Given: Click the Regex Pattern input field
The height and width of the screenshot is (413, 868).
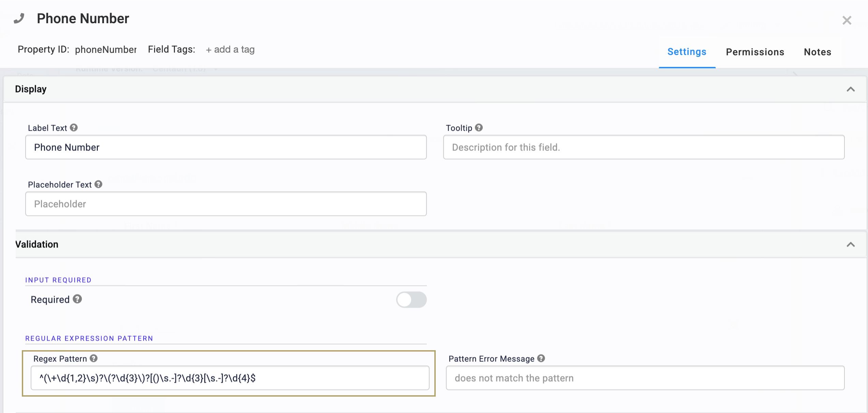Looking at the screenshot, I should point(230,378).
